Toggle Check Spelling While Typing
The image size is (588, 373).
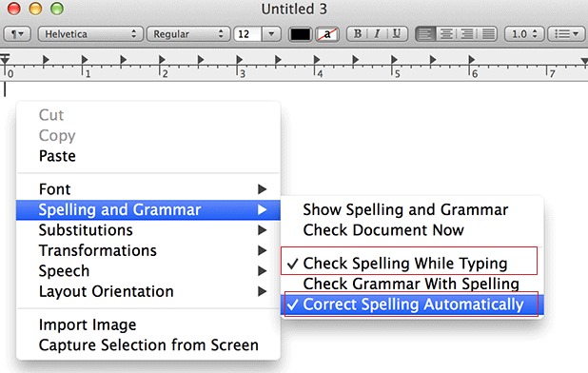[412, 264]
